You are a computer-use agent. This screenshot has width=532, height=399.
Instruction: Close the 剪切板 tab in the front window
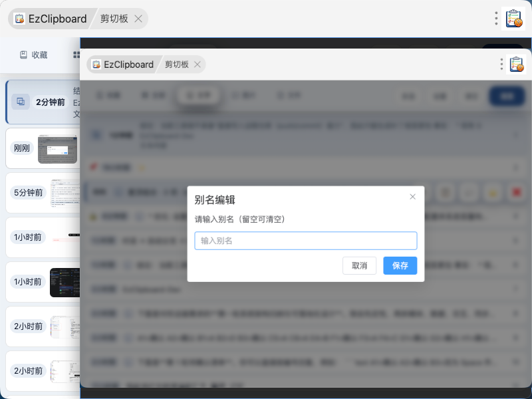[197, 65]
